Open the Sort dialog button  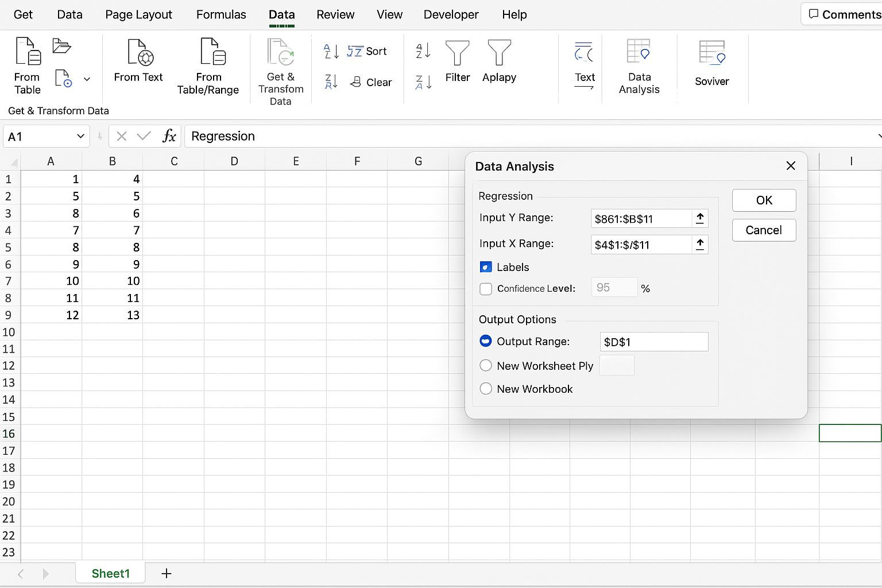(367, 51)
